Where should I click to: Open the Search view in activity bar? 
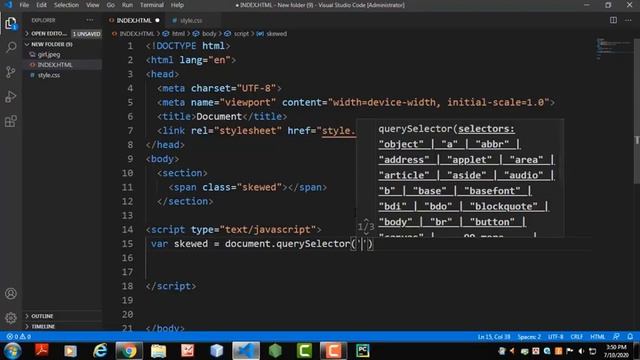tap(11, 47)
